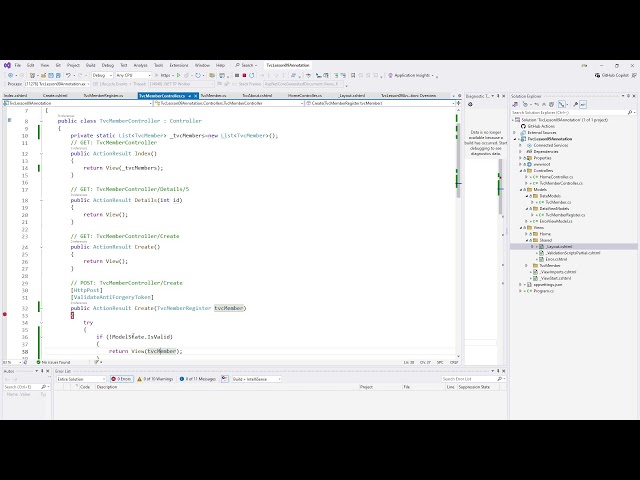Viewport: 640px width, 480px height.
Task: Click the green Continue play icon
Action: point(178,76)
